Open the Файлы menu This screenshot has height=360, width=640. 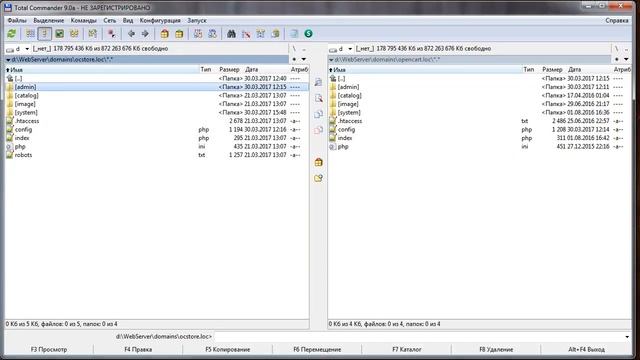pyautogui.click(x=17, y=20)
